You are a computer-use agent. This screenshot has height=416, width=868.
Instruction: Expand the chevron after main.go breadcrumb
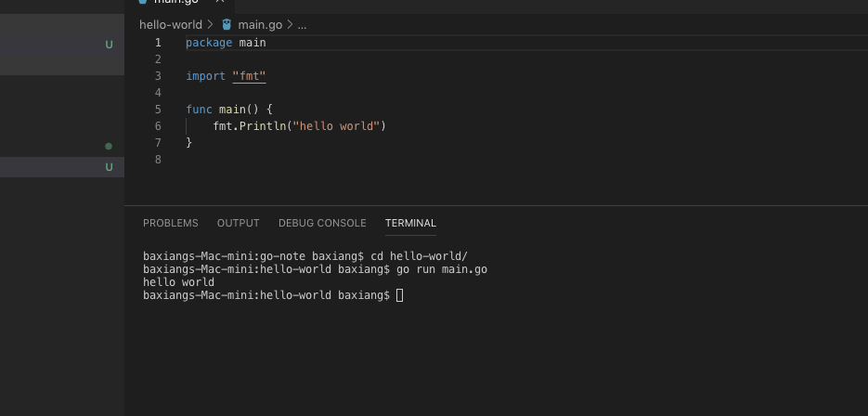291,25
